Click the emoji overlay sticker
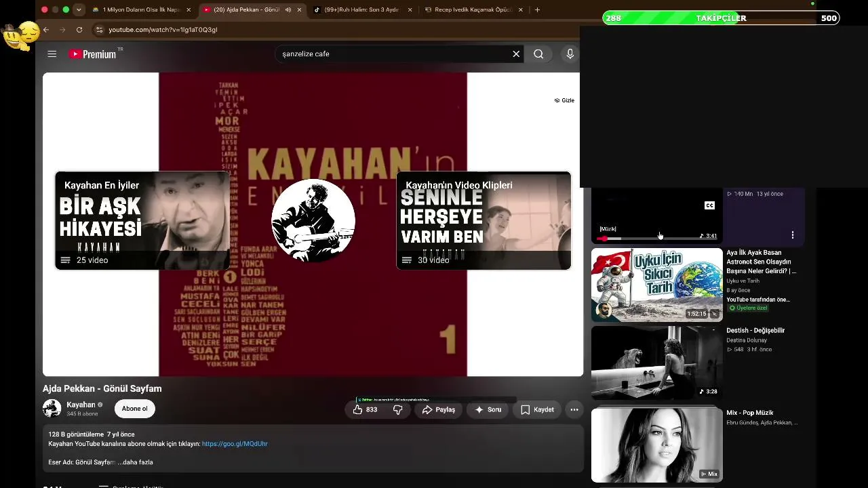This screenshot has width=868, height=488. (20, 35)
